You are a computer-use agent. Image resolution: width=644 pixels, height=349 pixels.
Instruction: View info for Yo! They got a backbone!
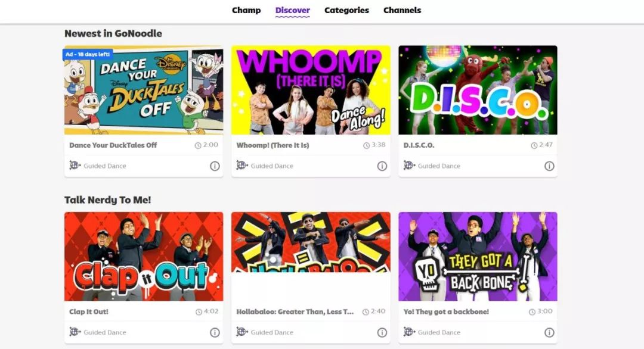(549, 332)
